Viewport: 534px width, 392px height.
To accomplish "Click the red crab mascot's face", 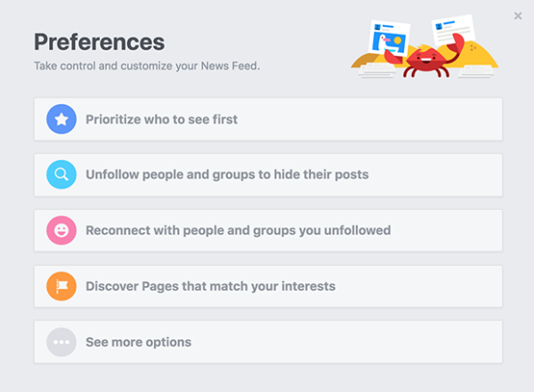I will [426, 59].
